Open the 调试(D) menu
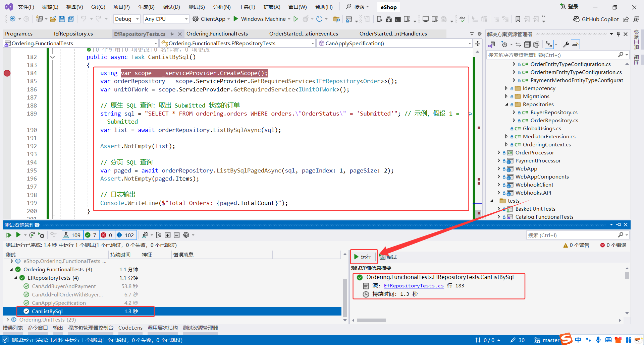The height and width of the screenshot is (345, 644). [x=171, y=7]
